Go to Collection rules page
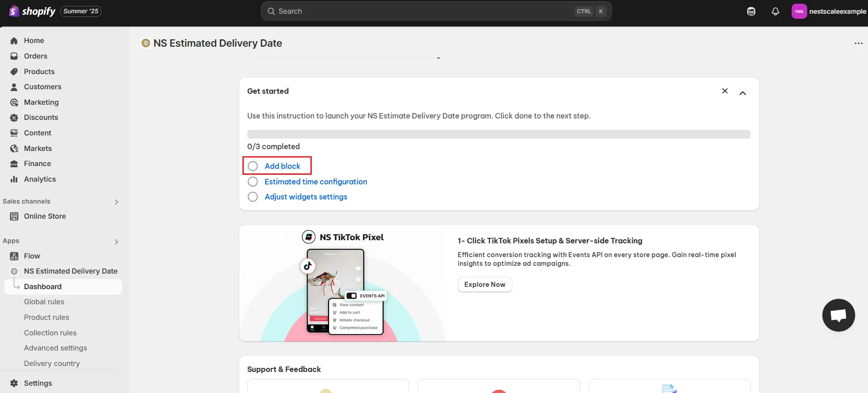Image resolution: width=868 pixels, height=393 pixels. (50, 333)
